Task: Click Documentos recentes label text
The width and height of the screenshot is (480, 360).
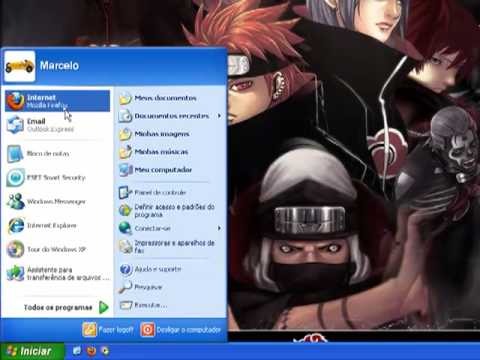Action: [x=172, y=116]
